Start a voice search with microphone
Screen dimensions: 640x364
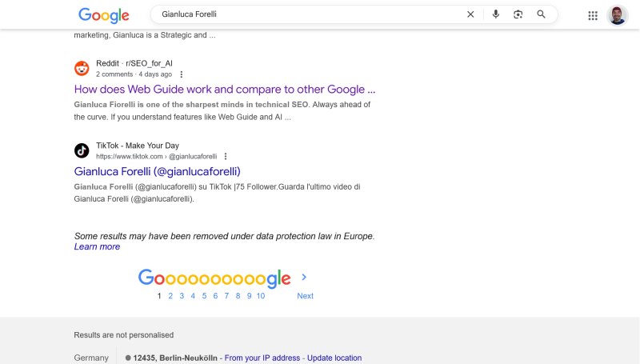(x=496, y=14)
